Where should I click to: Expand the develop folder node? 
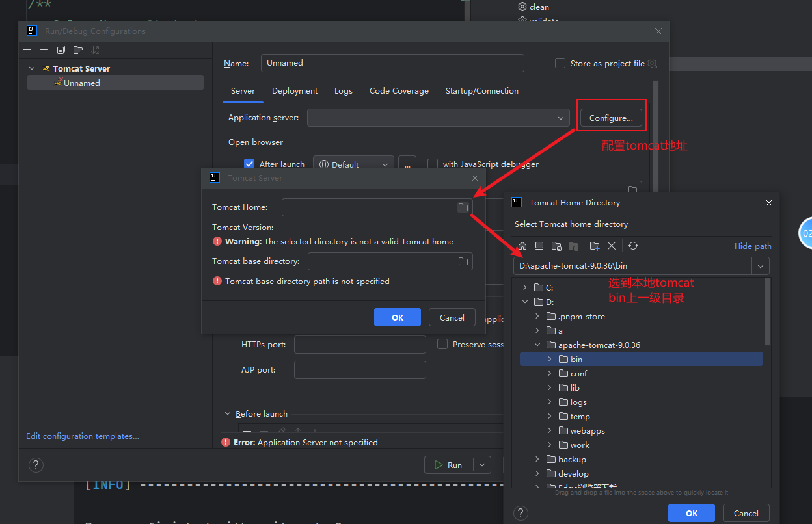point(537,473)
